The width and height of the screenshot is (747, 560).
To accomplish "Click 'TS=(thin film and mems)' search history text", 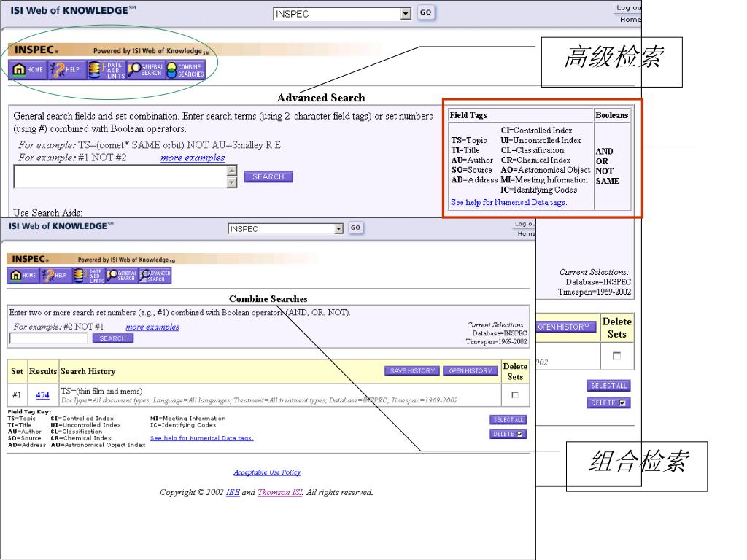I will click(101, 391).
